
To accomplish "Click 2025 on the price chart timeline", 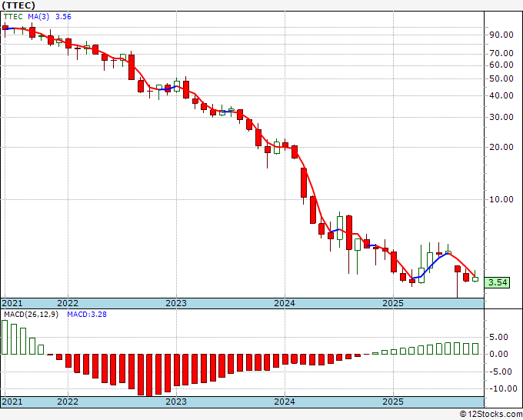I will [393, 303].
